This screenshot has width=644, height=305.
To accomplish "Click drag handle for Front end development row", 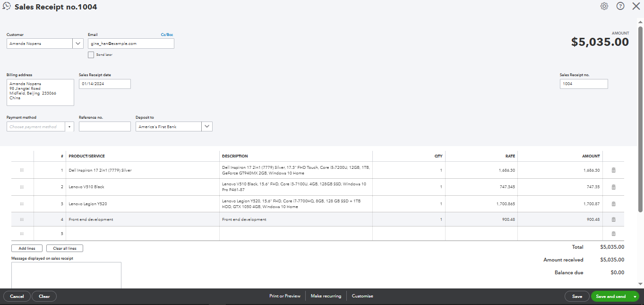I will click(22, 219).
